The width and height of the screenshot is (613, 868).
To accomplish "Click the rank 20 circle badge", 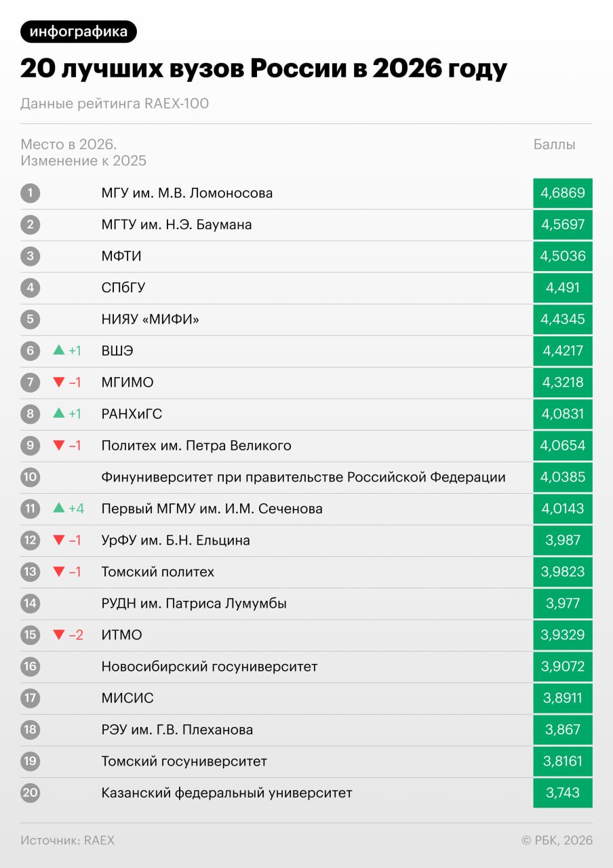I will tap(31, 793).
